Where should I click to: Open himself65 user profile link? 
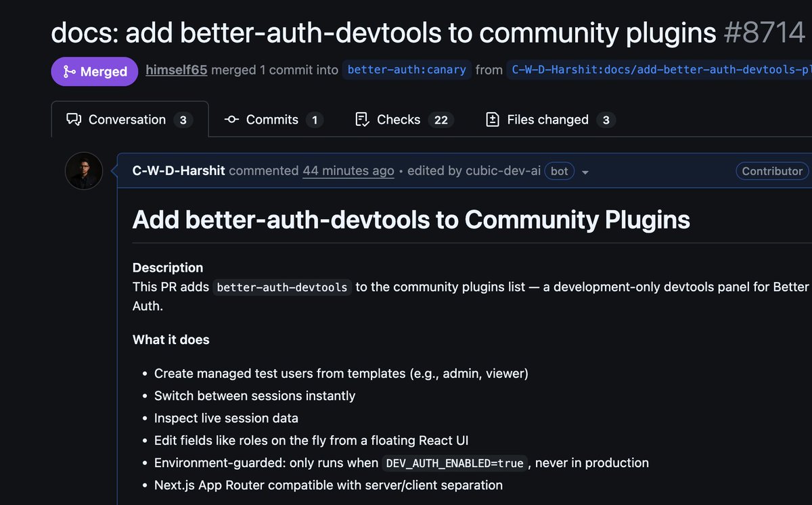pos(176,70)
